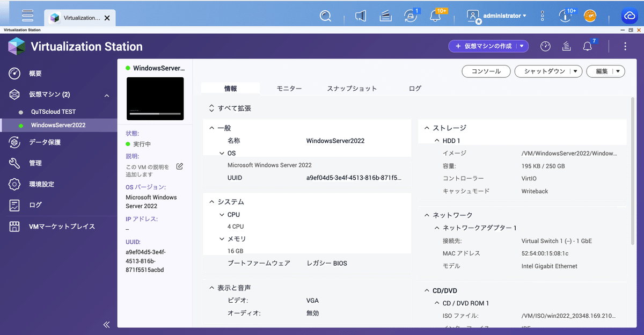The image size is (644, 335).
Task: Toggle the OS subsection chevron
Action: click(x=222, y=154)
